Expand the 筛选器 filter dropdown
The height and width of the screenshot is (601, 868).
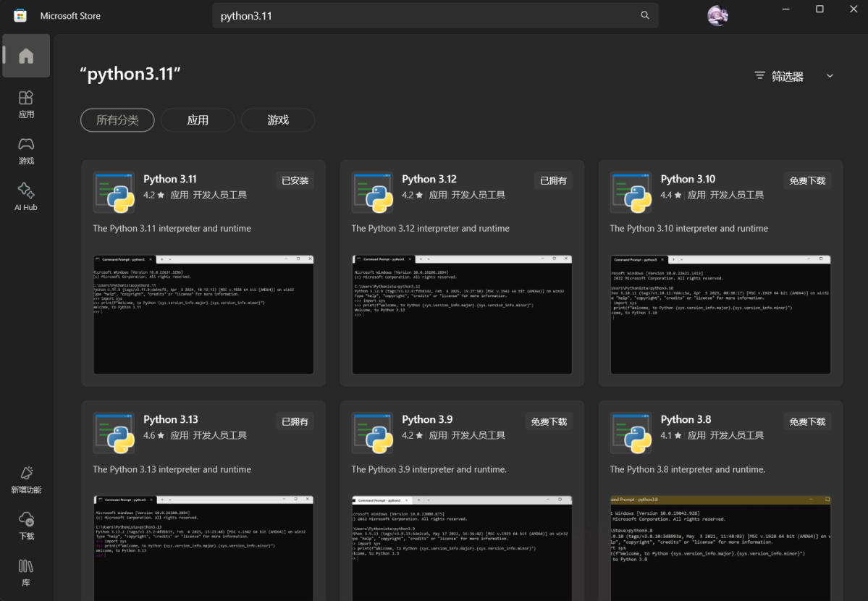(793, 76)
